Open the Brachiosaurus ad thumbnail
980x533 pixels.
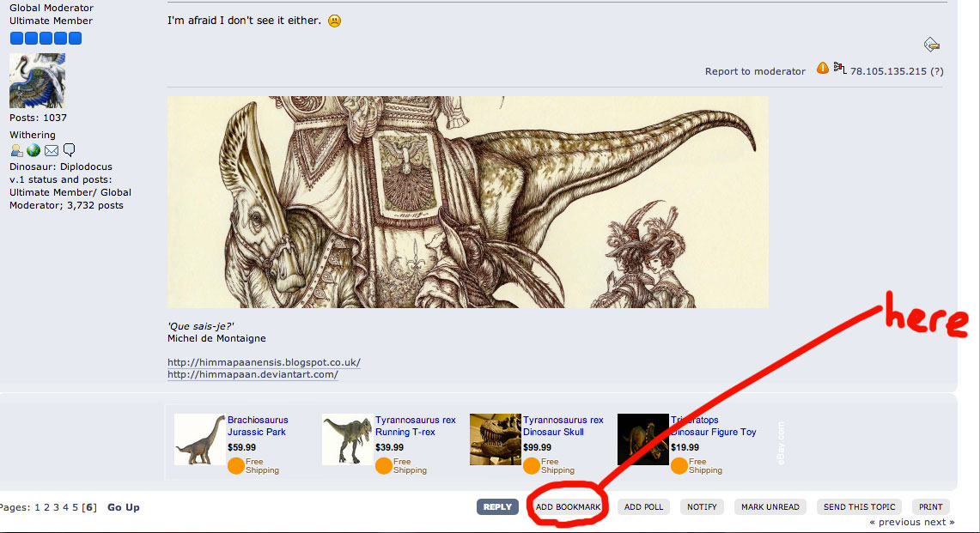(x=199, y=439)
